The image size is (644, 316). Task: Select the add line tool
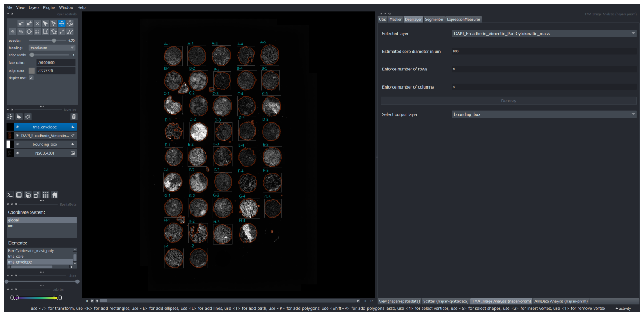pyautogui.click(x=62, y=32)
